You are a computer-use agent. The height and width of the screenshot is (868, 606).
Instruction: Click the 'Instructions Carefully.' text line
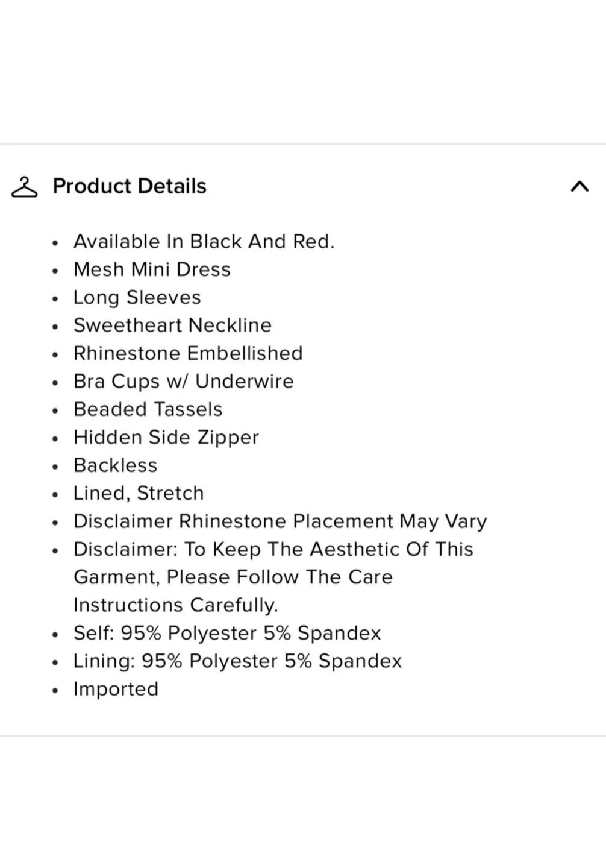point(176,605)
